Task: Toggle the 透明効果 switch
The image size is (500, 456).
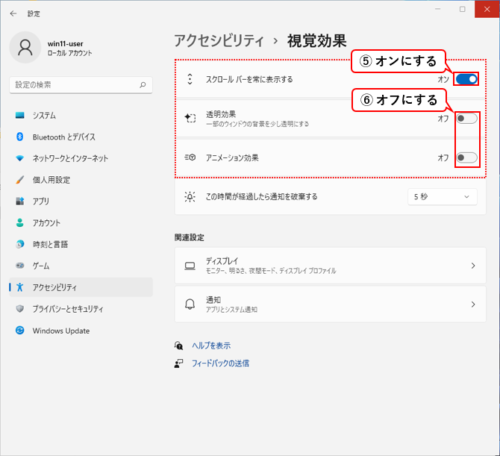Action: click(467, 118)
